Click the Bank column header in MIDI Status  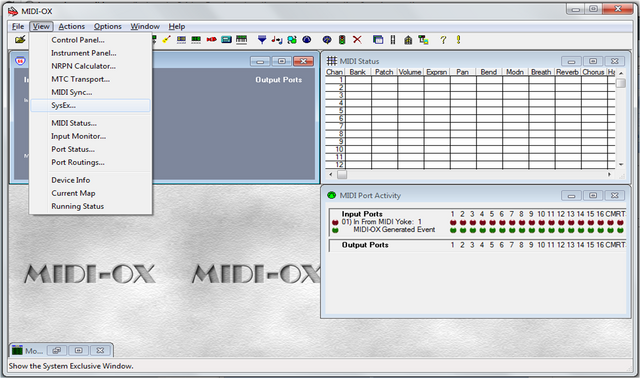tap(358, 72)
